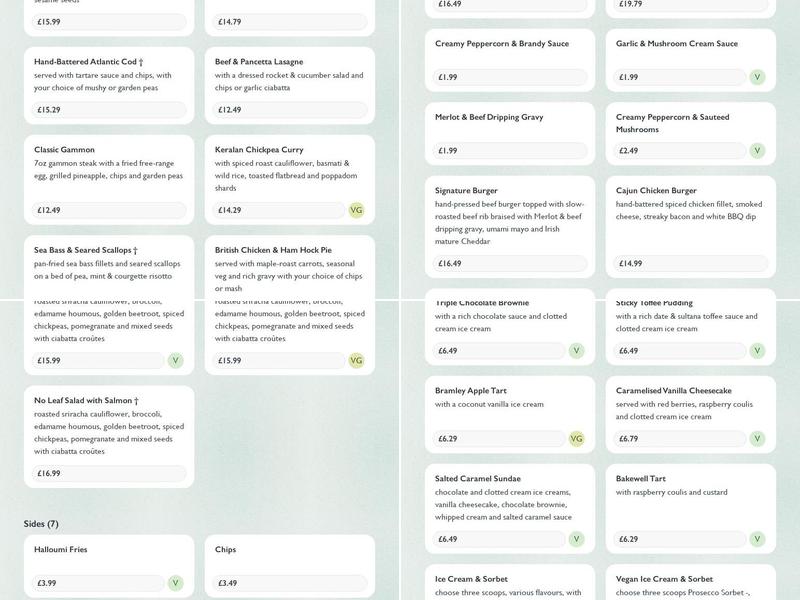Click the Beef & Pancetta Lasagne card title

tap(259, 62)
